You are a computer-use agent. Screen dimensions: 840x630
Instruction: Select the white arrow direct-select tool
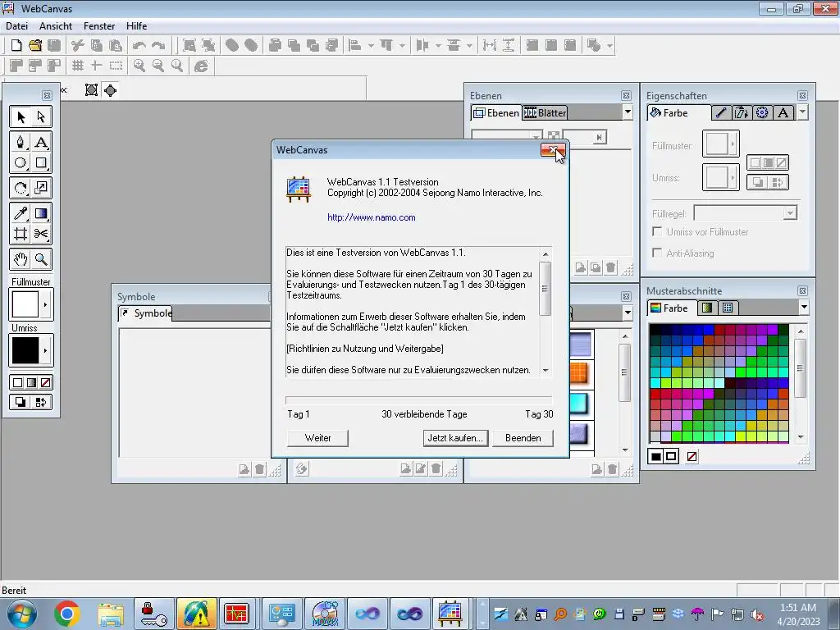[41, 116]
